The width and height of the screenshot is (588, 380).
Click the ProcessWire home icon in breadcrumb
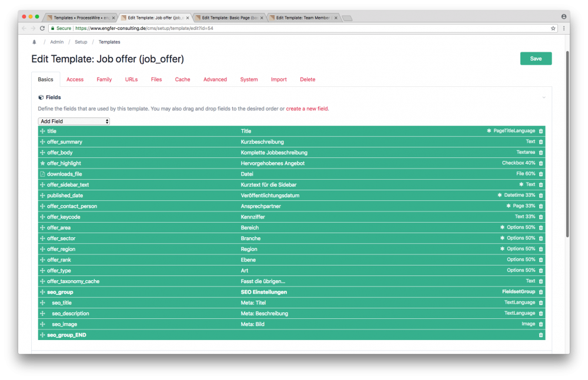point(34,42)
